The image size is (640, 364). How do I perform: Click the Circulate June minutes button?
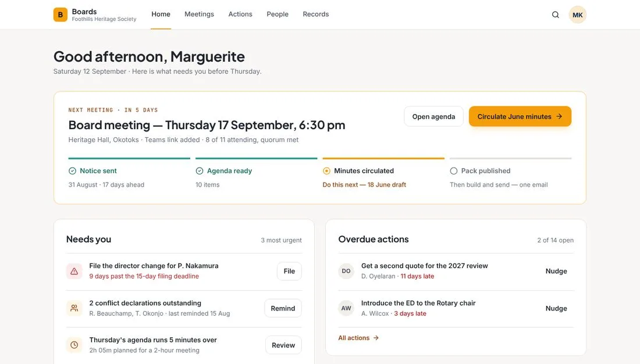pos(520,116)
